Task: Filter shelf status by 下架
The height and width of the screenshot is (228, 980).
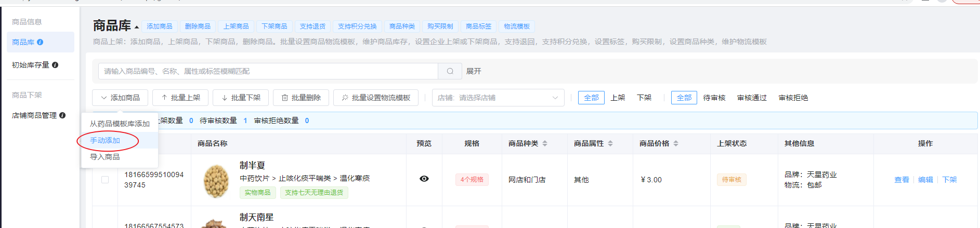Action: point(644,98)
